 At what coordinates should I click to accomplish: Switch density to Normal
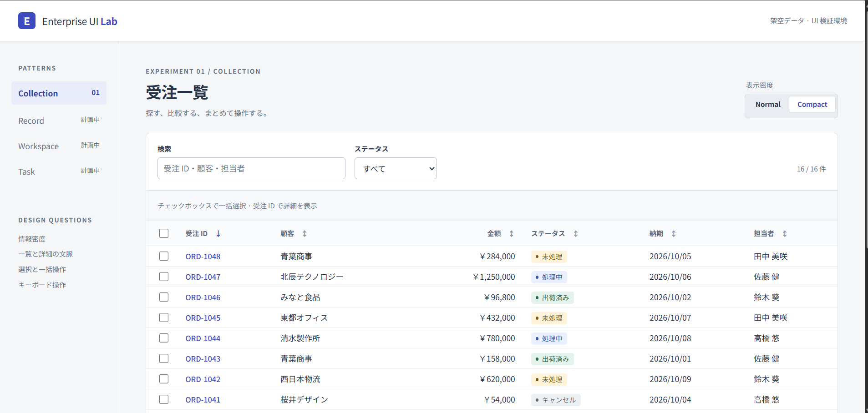click(x=768, y=104)
